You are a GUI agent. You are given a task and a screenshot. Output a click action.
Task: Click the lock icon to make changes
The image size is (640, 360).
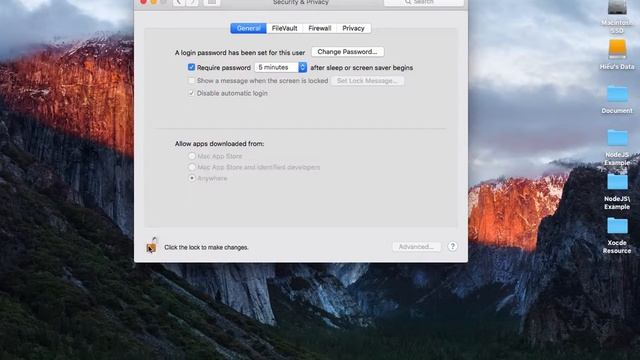tap(152, 245)
